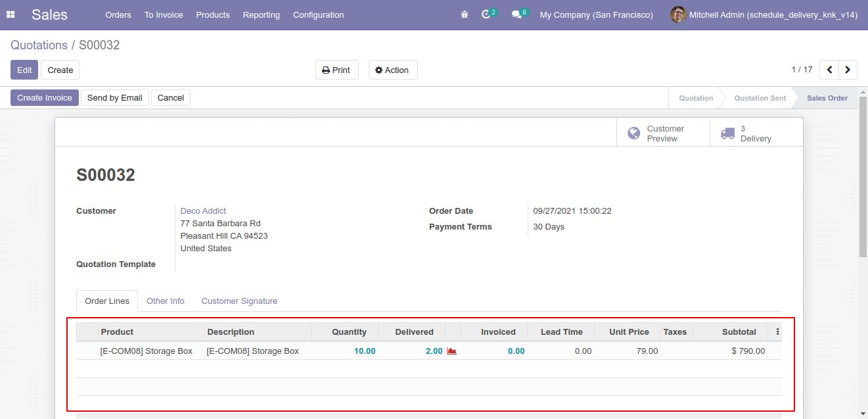The image size is (868, 419).
Task: Open the Customer Preview stat button
Action: pos(663,134)
